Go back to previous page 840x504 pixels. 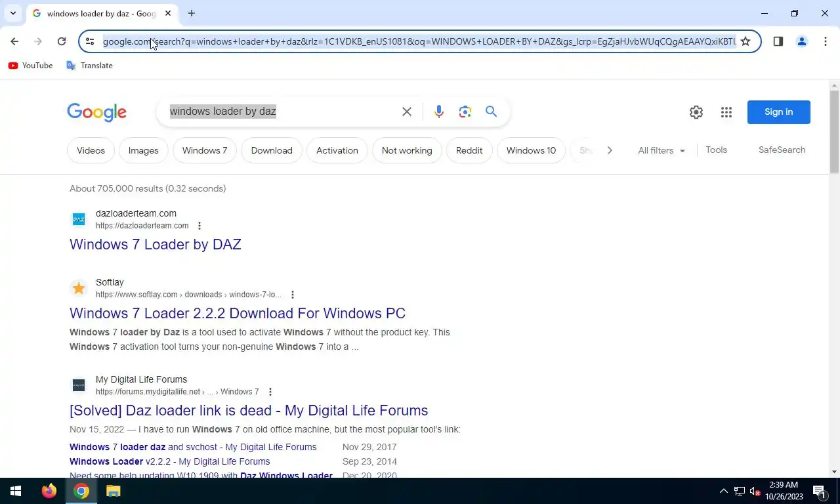14,41
